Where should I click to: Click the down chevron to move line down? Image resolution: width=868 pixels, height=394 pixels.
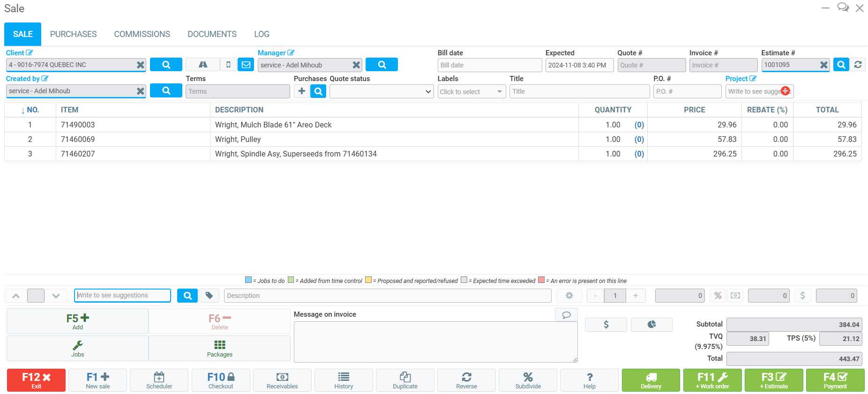click(x=56, y=296)
